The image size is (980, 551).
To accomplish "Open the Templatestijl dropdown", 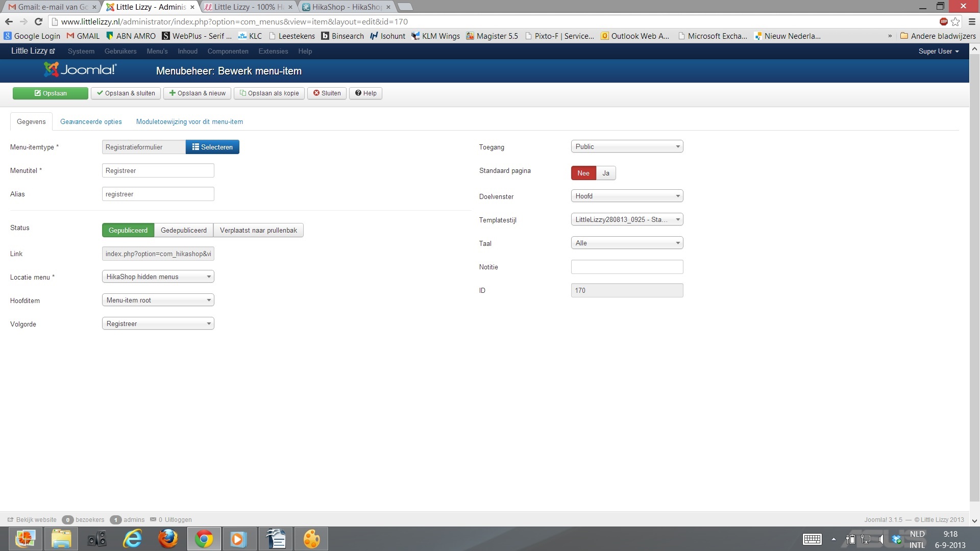I will point(627,219).
